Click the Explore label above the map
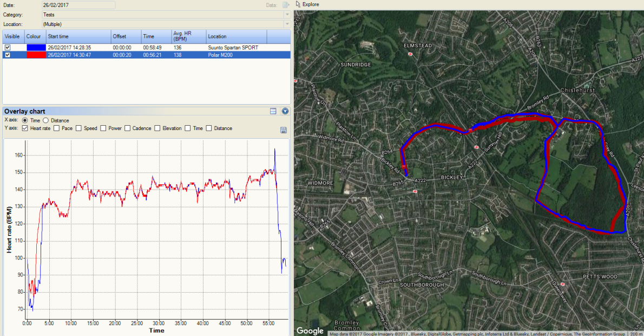The width and height of the screenshot is (644, 336). pyautogui.click(x=311, y=4)
